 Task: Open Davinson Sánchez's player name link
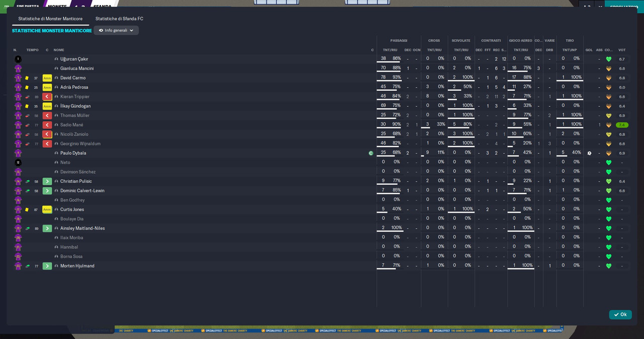point(78,172)
